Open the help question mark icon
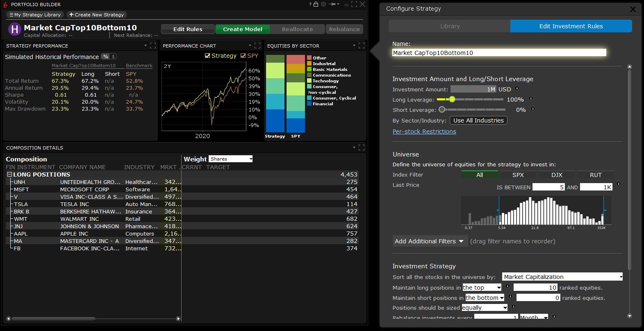Screen dimensions: 644x331 pos(310,4)
